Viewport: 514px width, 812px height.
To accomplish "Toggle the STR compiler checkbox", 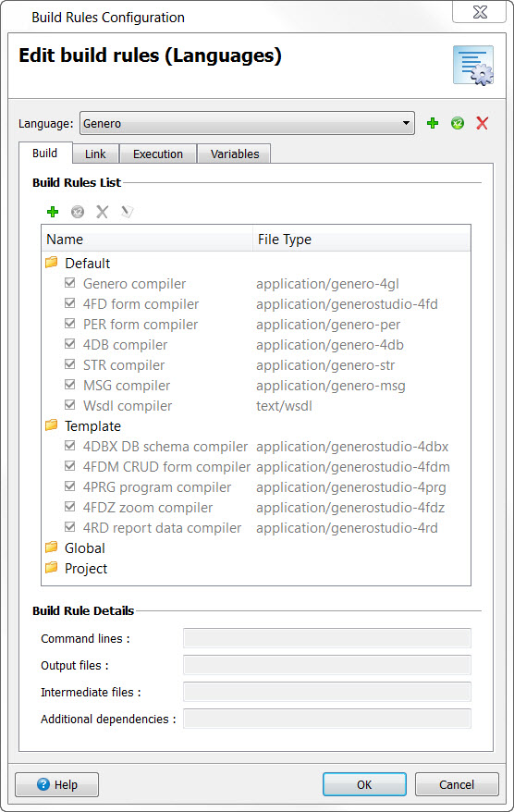I will (70, 364).
